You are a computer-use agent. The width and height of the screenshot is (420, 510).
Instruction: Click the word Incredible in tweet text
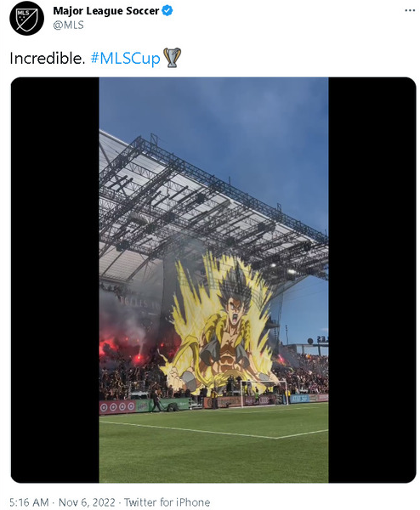pos(47,59)
